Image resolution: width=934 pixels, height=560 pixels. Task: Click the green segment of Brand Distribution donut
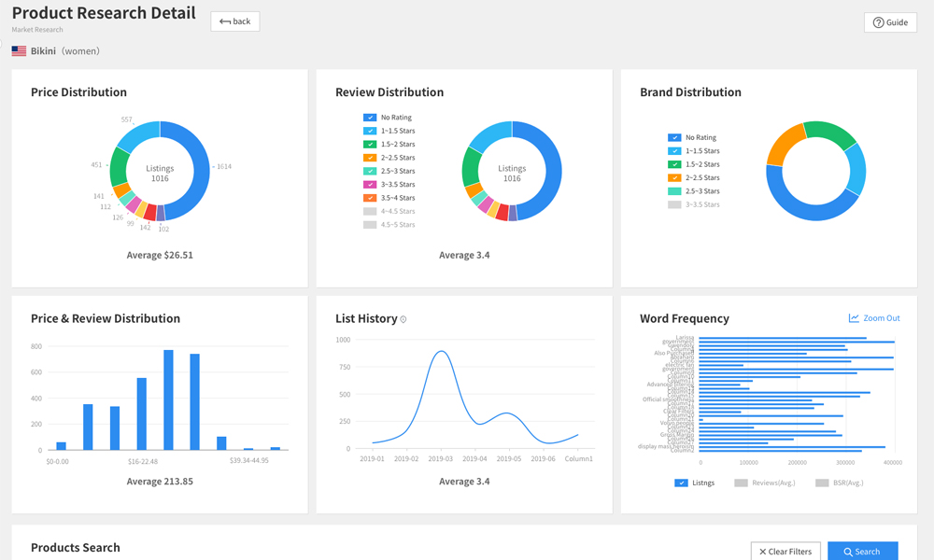830,133
